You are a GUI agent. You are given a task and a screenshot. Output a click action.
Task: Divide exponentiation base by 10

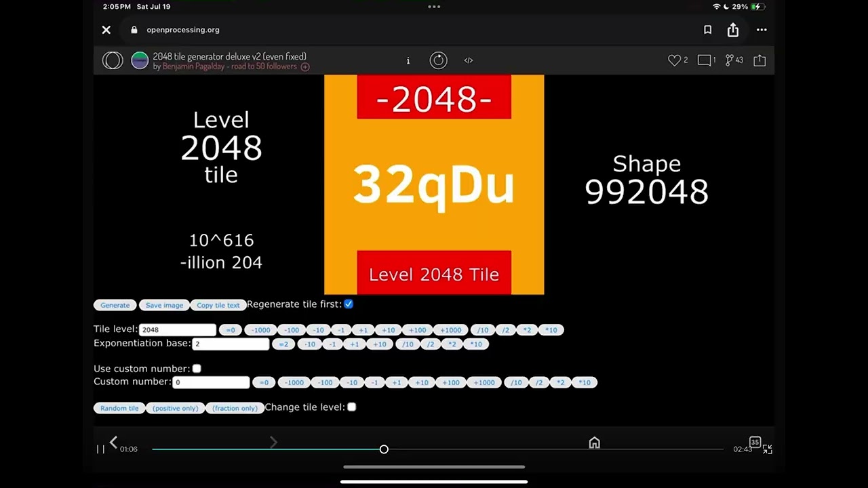coord(408,344)
